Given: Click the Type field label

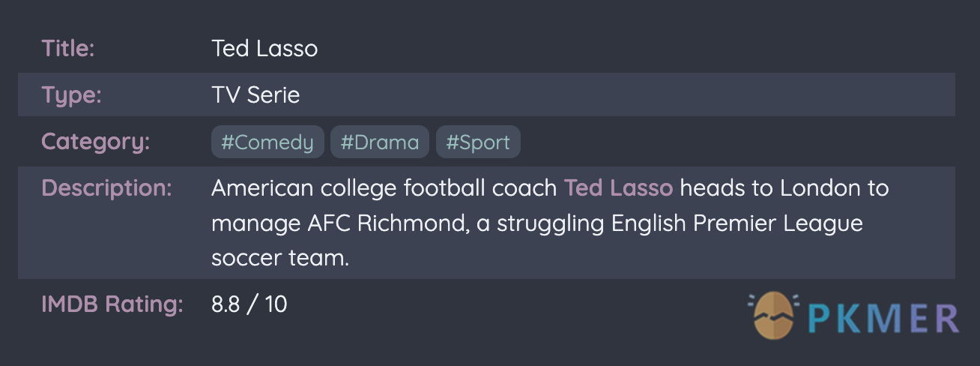Looking at the screenshot, I should pyautogui.click(x=71, y=95).
